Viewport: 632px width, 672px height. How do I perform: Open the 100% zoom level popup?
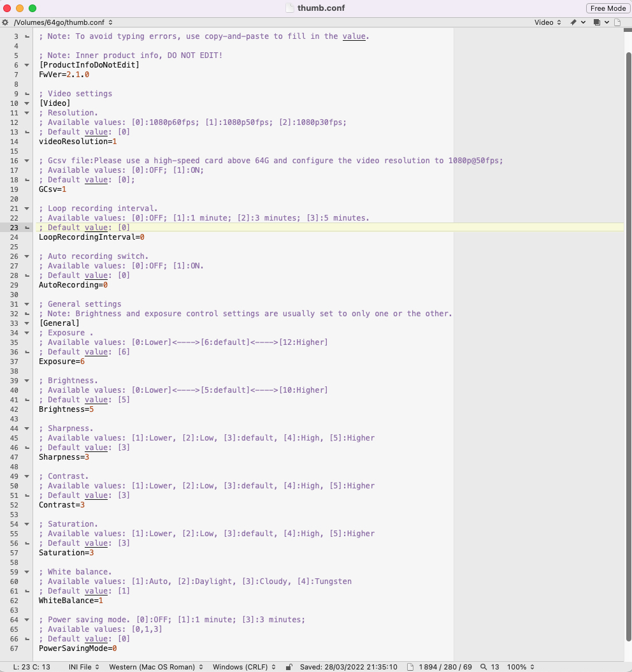click(521, 667)
